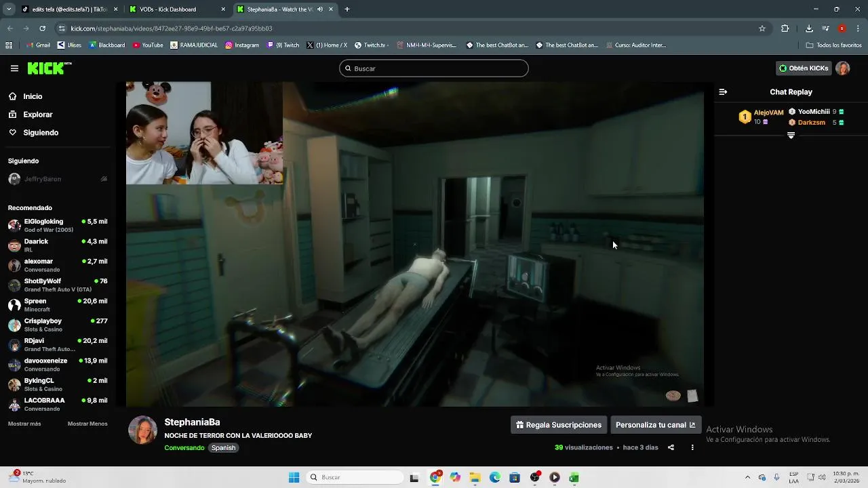Viewport: 868px width, 488px height.
Task: Open the video more-options dots menu
Action: click(x=692, y=447)
